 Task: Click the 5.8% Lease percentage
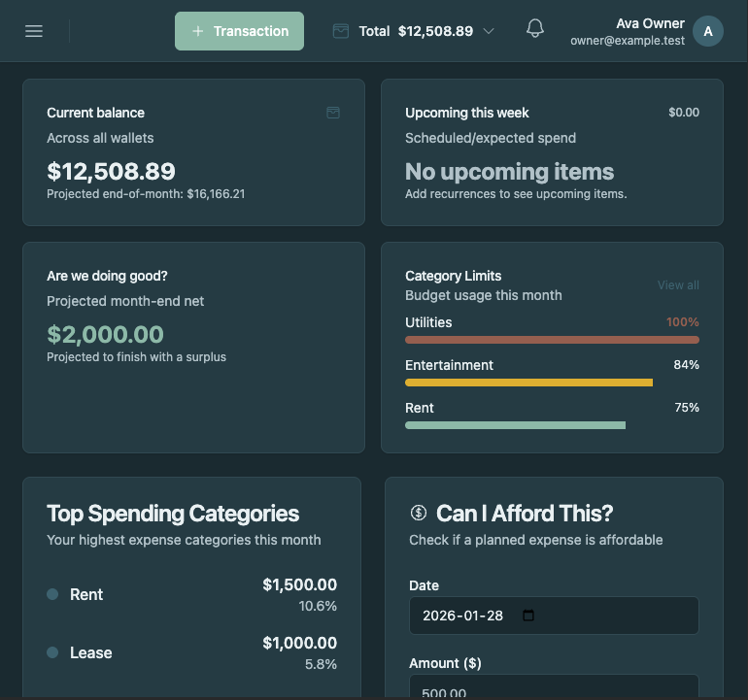[321, 664]
